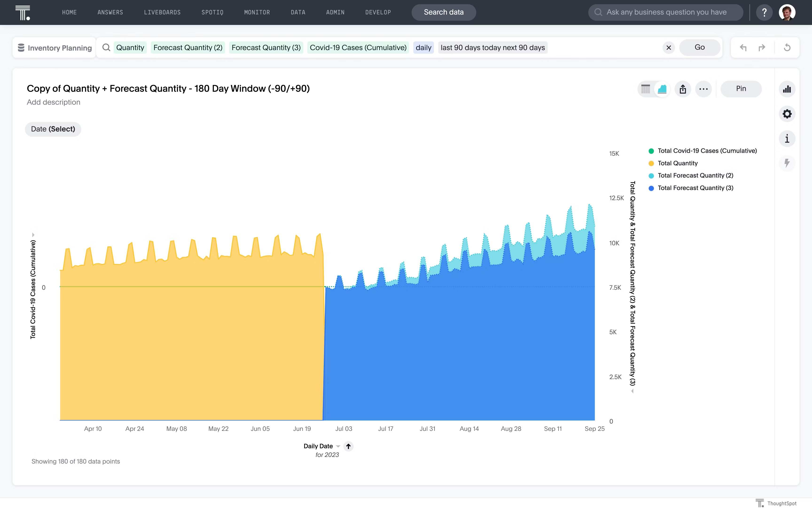Open the more options ellipsis menu
Image resolution: width=812 pixels, height=508 pixels.
click(704, 89)
